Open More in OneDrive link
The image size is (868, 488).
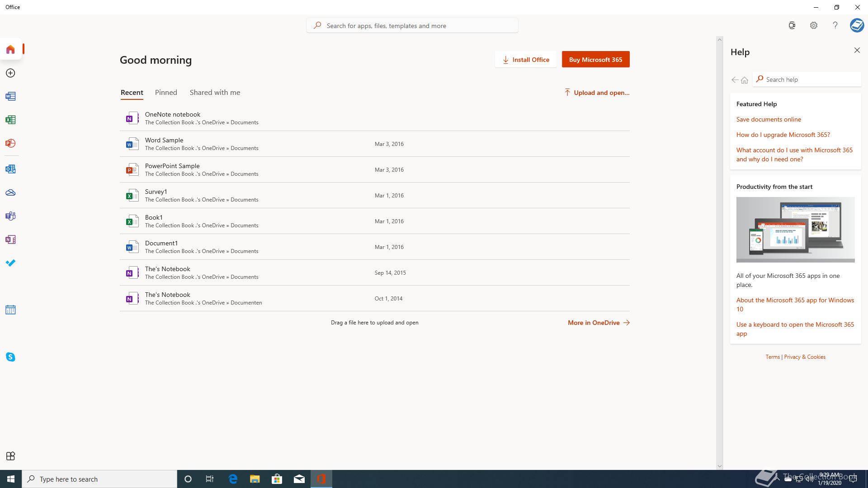pos(599,323)
